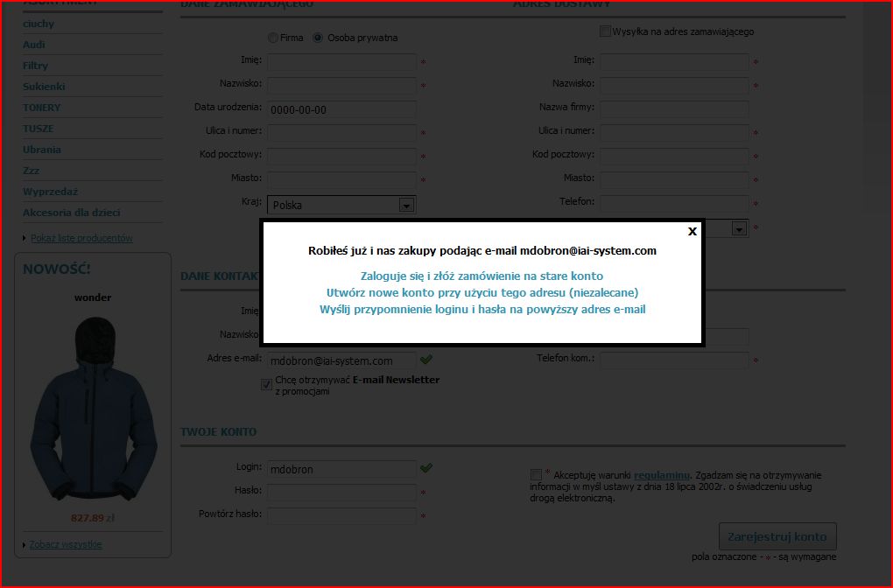Click the 827.89 zł price text
Screen dimensions: 893x588
(x=93, y=518)
